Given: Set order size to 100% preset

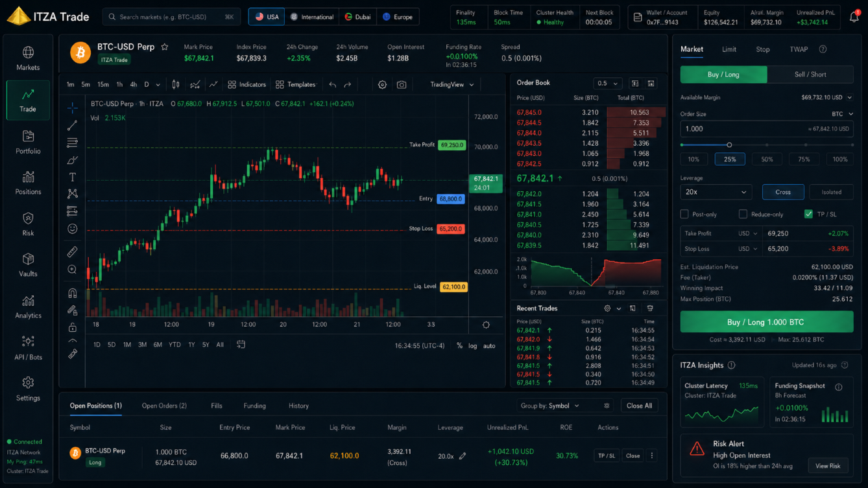Looking at the screenshot, I should click(x=840, y=159).
